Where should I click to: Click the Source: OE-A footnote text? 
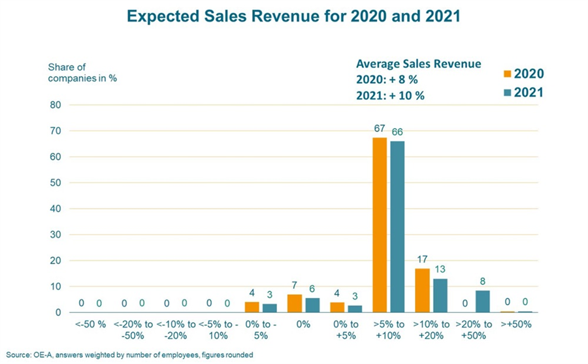point(130,355)
